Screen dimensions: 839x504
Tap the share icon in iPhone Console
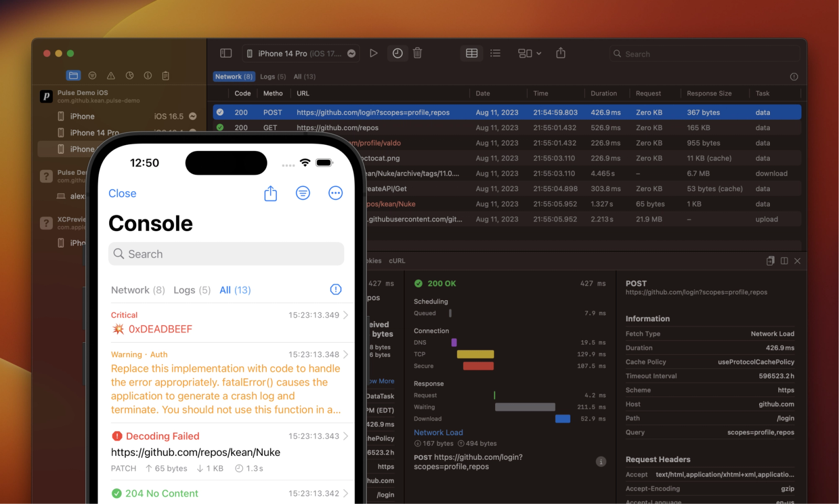tap(270, 193)
